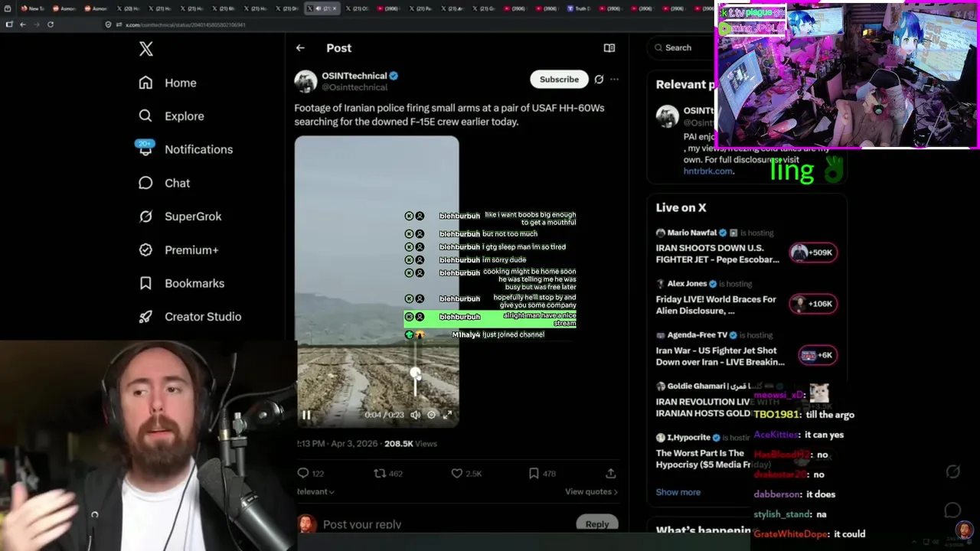This screenshot has height=551, width=980.
Task: Open Goldie Ghamari live space
Action: (703, 407)
